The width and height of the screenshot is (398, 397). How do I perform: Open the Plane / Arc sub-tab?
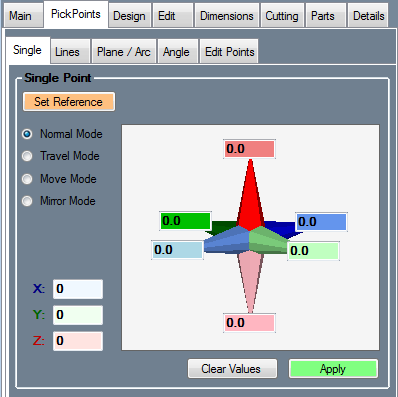(124, 52)
